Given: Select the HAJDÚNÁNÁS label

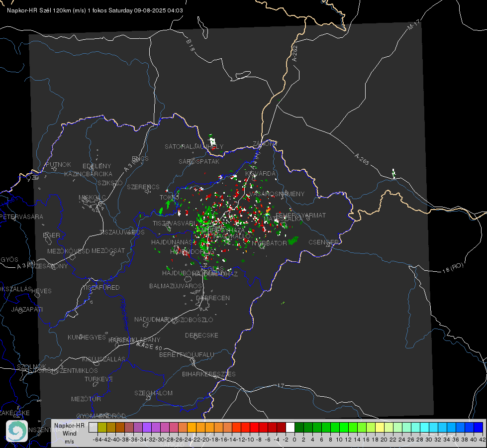Looking at the screenshot, I should coord(173,242).
